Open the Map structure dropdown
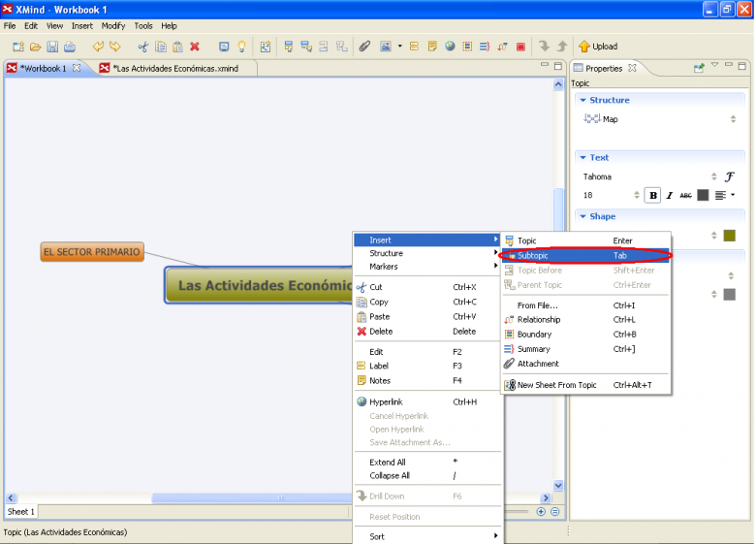Screen dimensions: 756x544 click(734, 118)
